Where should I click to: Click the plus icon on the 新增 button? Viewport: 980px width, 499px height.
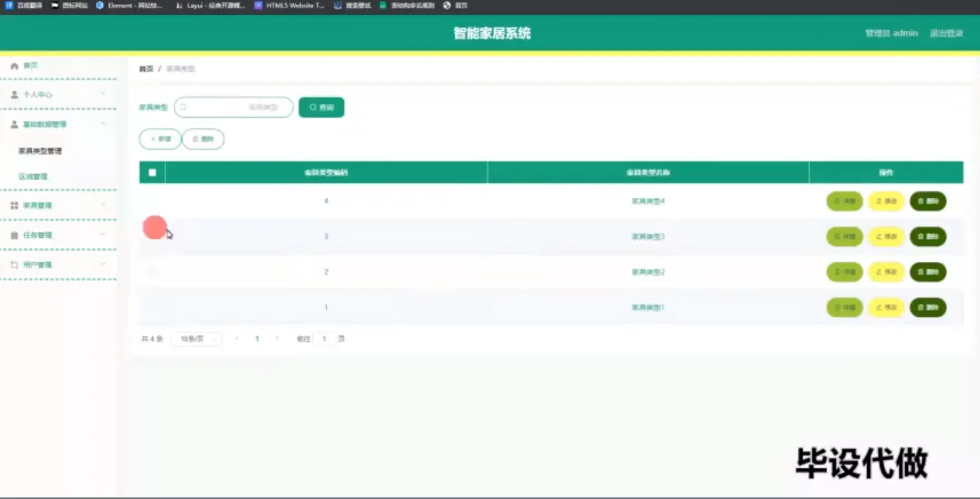coord(152,139)
